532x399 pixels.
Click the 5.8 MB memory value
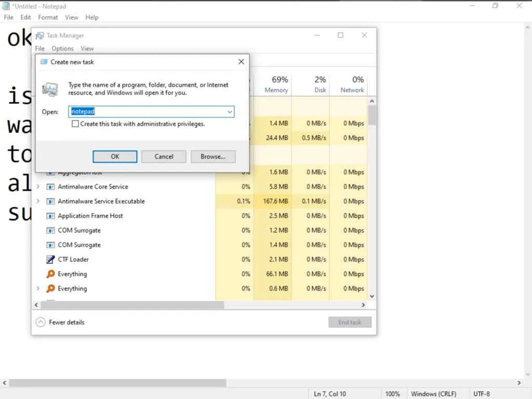pyautogui.click(x=278, y=187)
